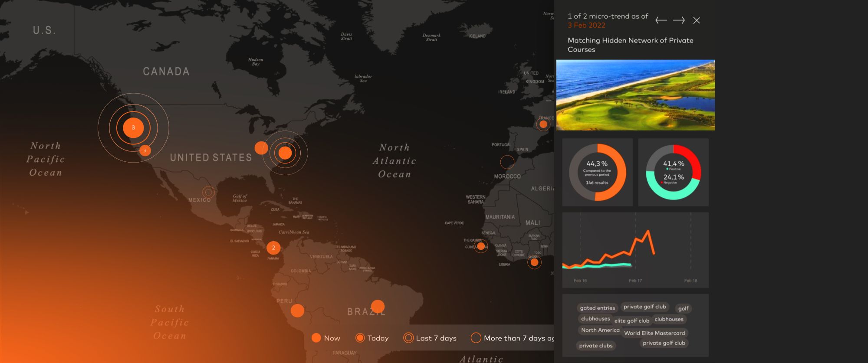
Task: Select the hollow ring marker in Mexico
Action: click(209, 192)
